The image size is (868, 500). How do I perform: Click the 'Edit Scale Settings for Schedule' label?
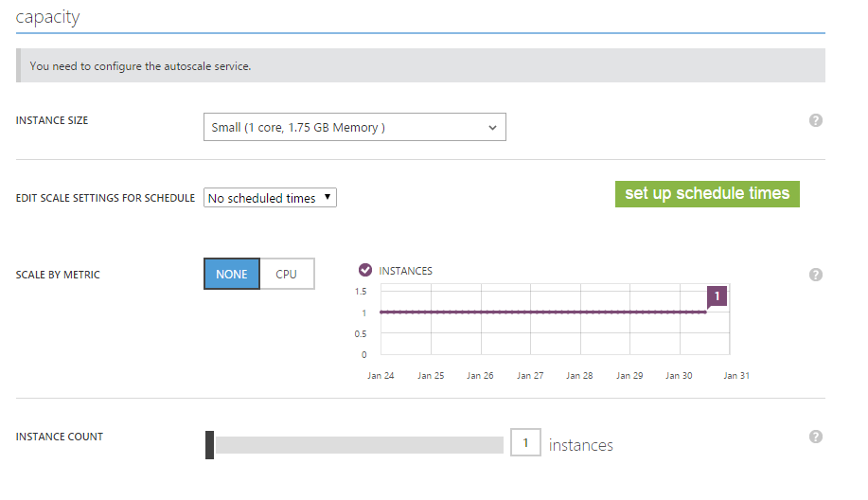pos(105,198)
